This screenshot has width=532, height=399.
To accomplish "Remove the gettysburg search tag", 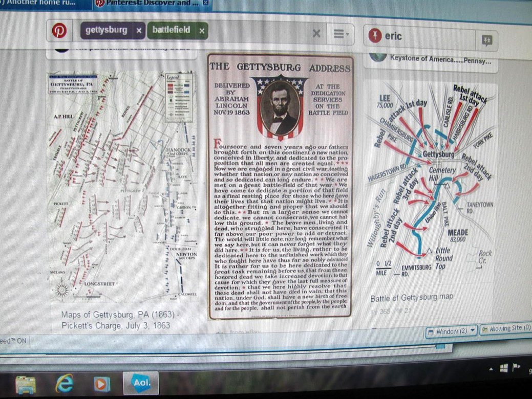I will coord(139,31).
